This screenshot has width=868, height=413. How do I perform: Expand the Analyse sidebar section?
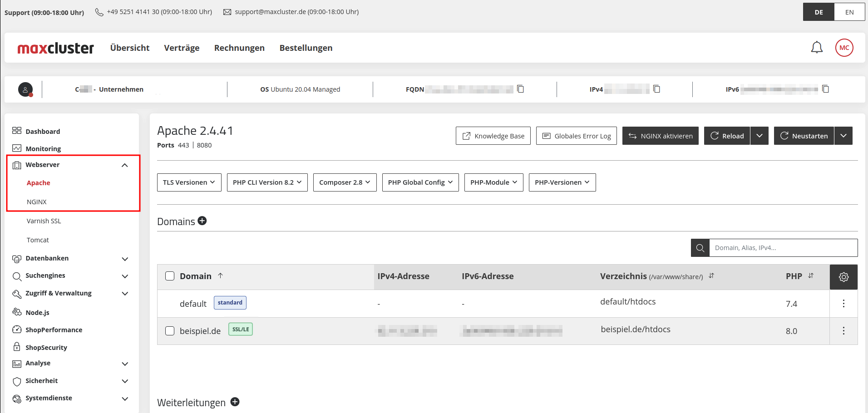coord(125,364)
